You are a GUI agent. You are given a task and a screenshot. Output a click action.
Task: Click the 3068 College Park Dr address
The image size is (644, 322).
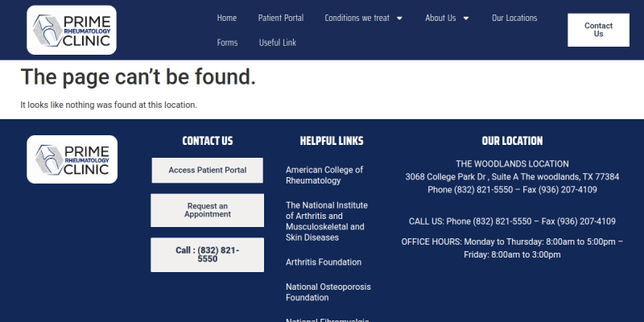[x=512, y=177]
